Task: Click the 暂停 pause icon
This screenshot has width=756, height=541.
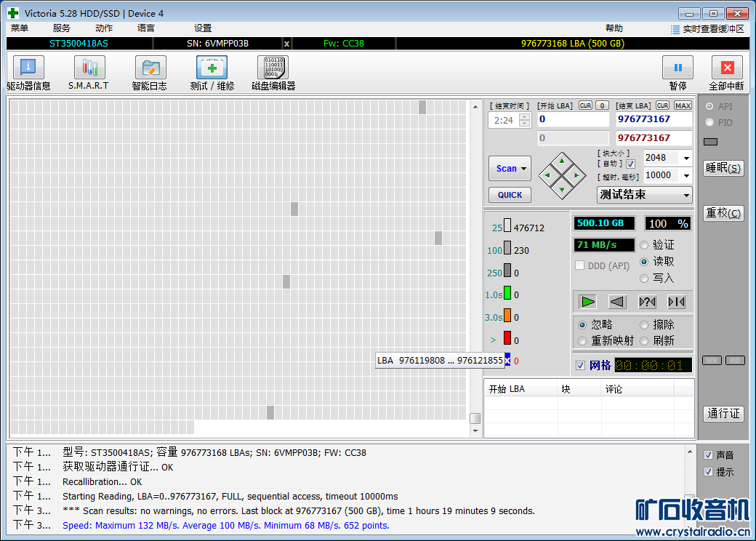Action: click(678, 68)
